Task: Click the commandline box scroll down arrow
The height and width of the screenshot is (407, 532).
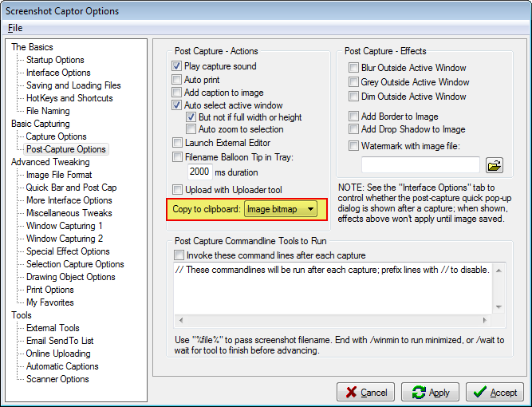Action: pyautogui.click(x=499, y=306)
